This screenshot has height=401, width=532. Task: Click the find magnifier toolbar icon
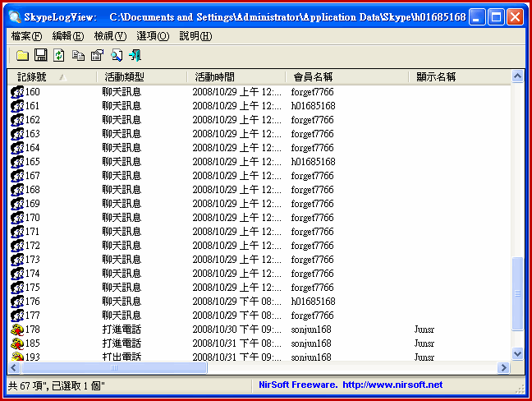[116, 55]
